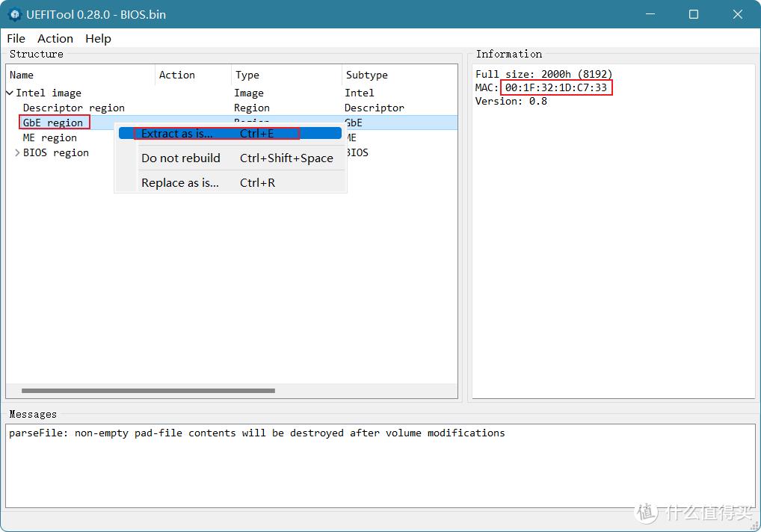Open the Action menu

point(55,39)
